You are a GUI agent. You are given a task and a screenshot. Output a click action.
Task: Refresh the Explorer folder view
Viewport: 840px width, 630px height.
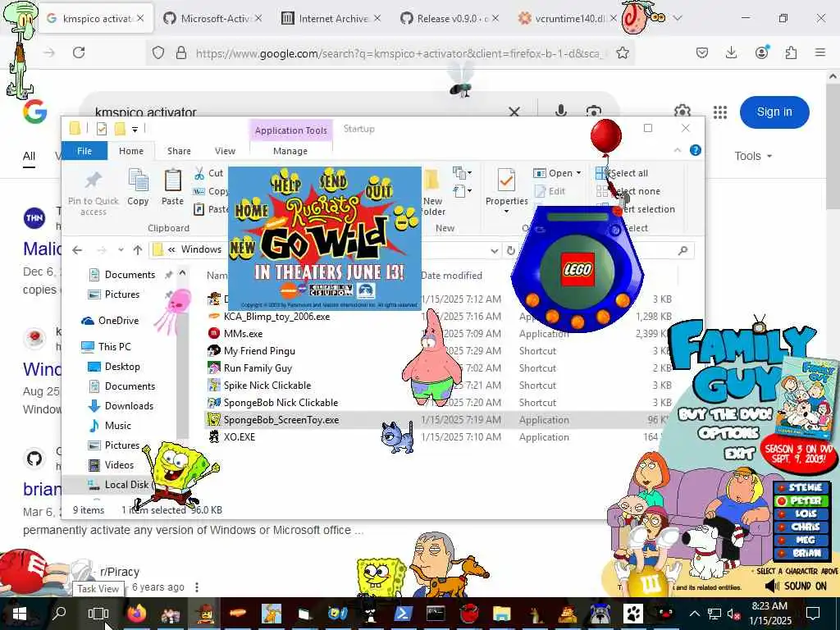pyautogui.click(x=510, y=250)
